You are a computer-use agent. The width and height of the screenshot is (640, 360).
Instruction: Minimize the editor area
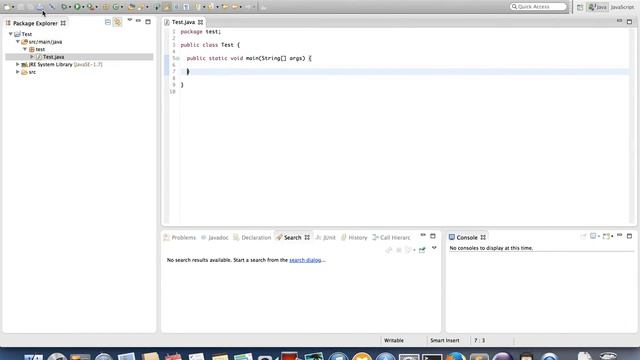(x=619, y=20)
